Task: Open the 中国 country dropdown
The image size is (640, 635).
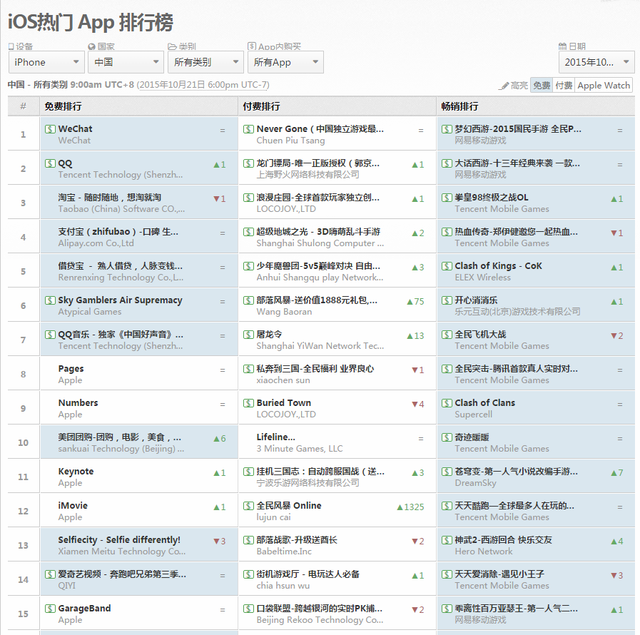Action: (x=126, y=62)
